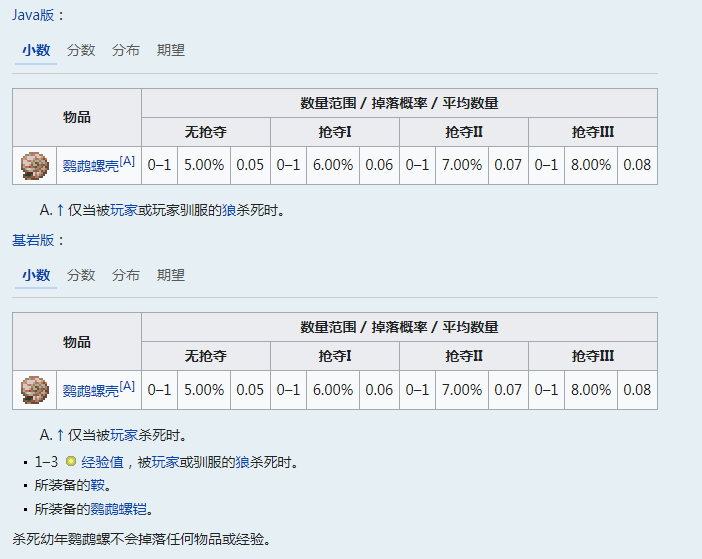Click 6.00% cell in Java版 table
The image size is (702, 559).
[x=333, y=165]
